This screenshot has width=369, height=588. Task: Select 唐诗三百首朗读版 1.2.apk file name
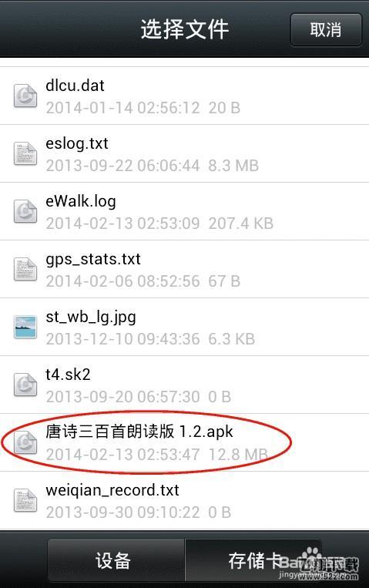pyautogui.click(x=139, y=432)
